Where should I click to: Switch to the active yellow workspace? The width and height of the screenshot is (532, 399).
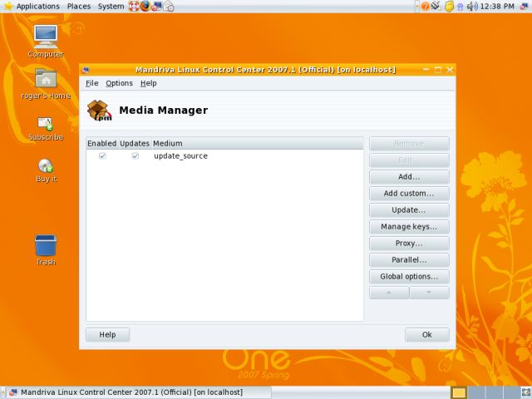click(459, 392)
